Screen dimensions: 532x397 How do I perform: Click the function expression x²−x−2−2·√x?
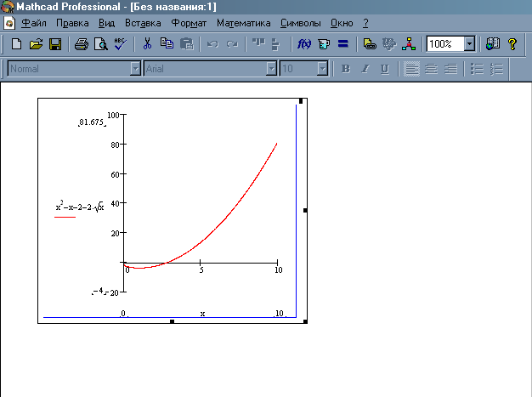point(80,207)
